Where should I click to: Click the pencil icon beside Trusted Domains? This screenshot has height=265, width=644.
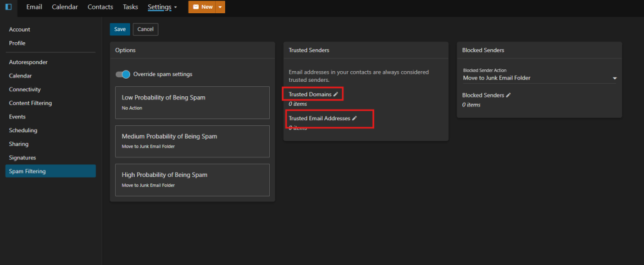(336, 94)
